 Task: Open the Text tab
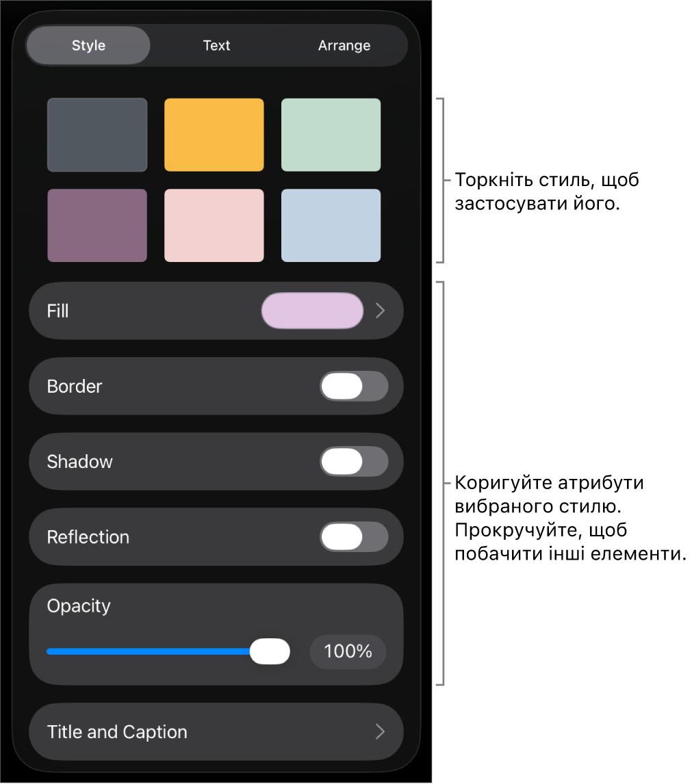tap(216, 46)
